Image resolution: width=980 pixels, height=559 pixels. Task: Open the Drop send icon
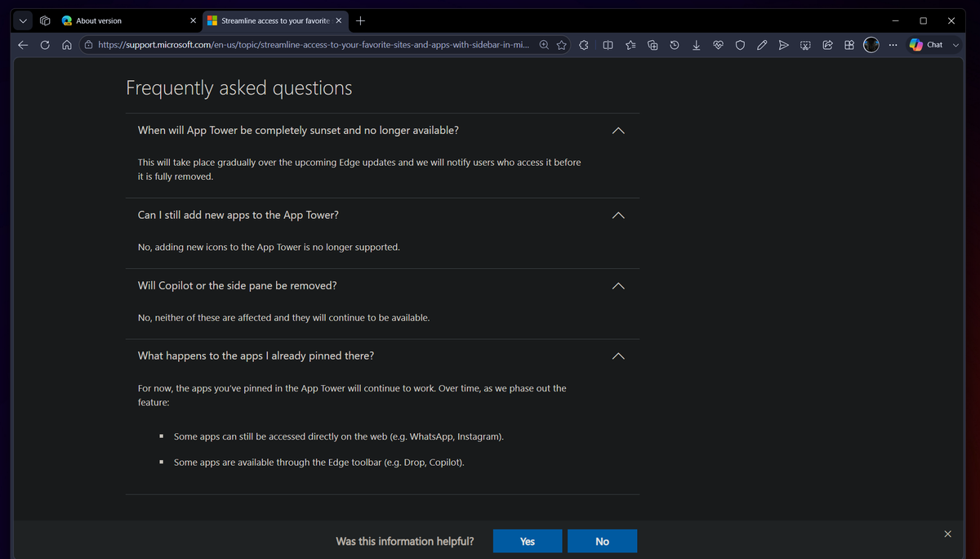(x=783, y=45)
